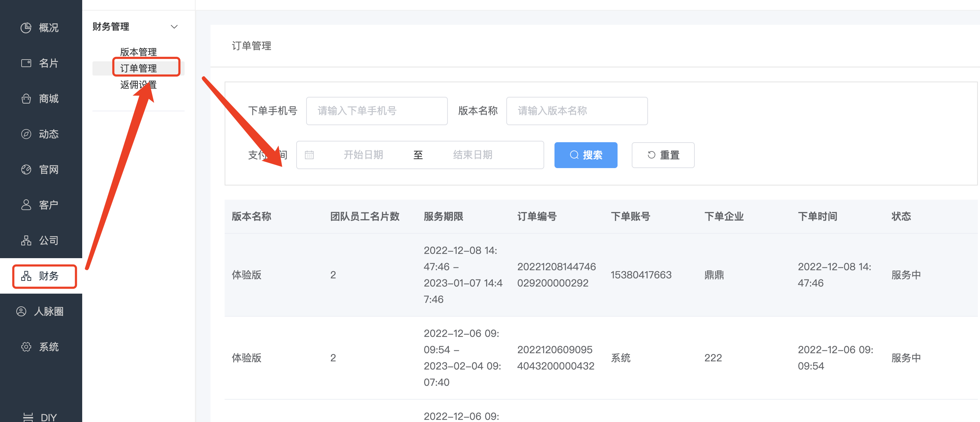
Task: Click the 结束日期 end date field
Action: click(473, 155)
